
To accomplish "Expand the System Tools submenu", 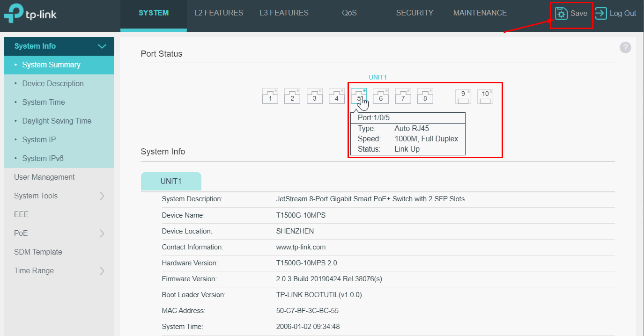I will pos(102,196).
